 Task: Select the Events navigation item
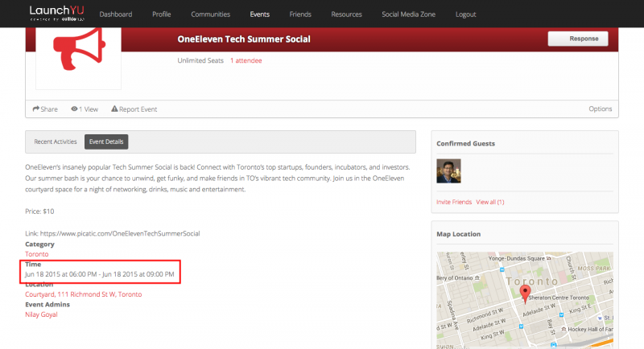pos(259,14)
